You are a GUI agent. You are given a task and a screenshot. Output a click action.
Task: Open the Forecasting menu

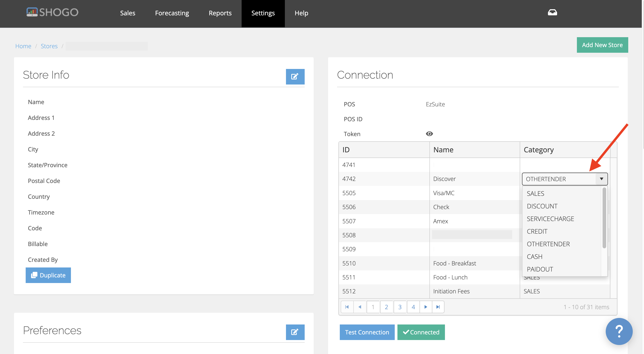coord(172,13)
